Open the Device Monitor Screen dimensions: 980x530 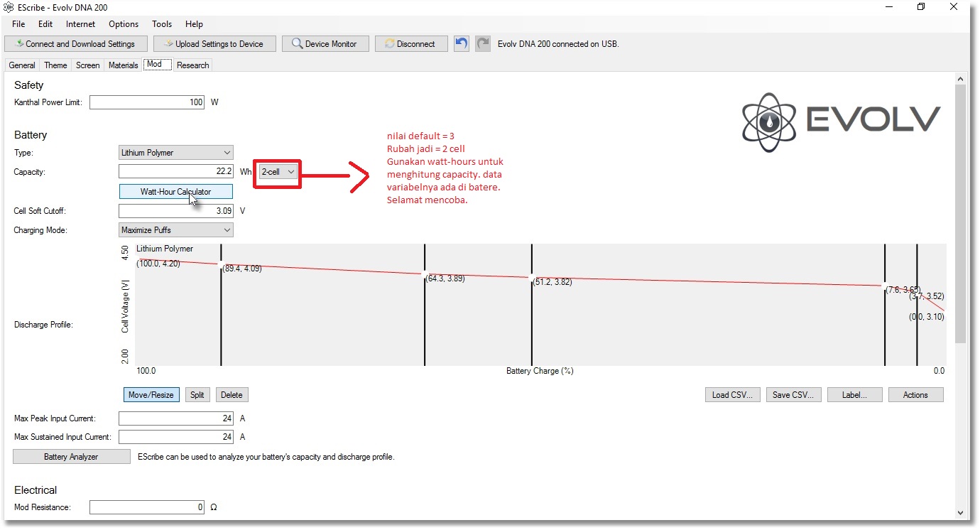point(325,44)
